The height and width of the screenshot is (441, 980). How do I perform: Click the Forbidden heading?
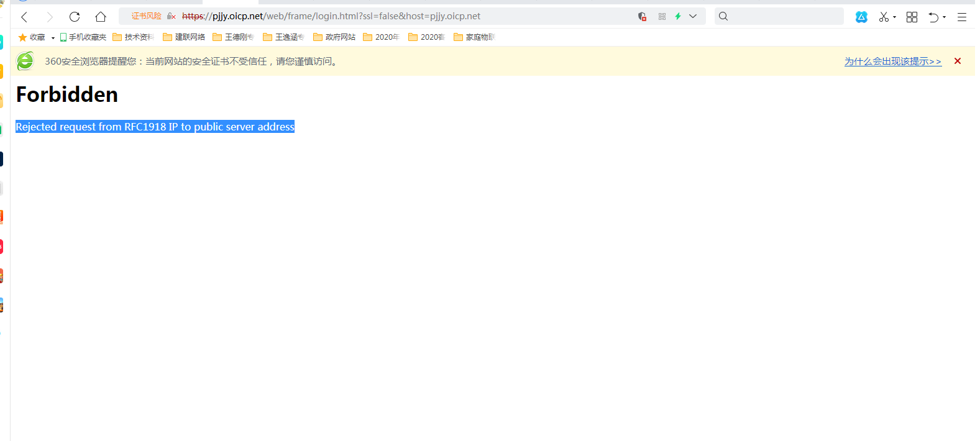click(x=67, y=94)
